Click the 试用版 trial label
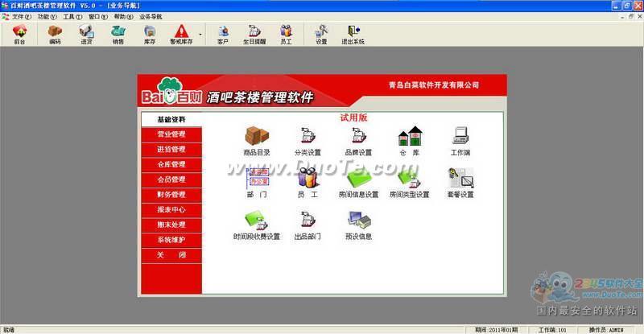 tap(353, 118)
